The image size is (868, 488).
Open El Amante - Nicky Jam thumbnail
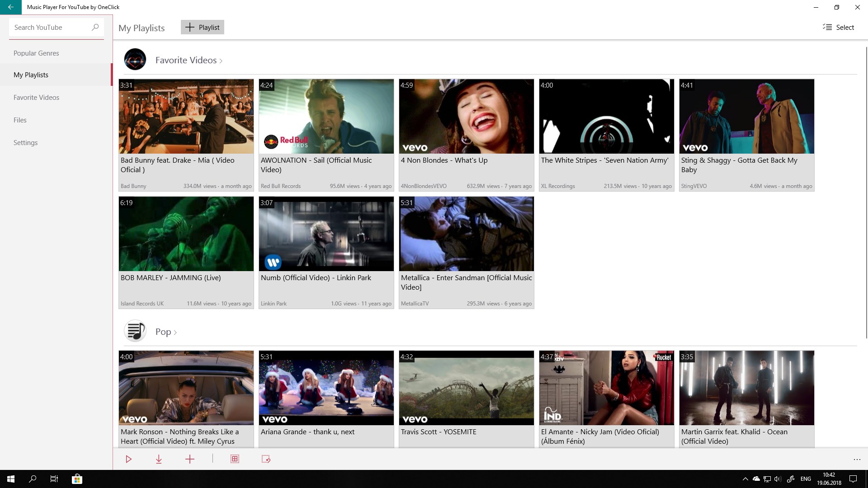coord(607,388)
